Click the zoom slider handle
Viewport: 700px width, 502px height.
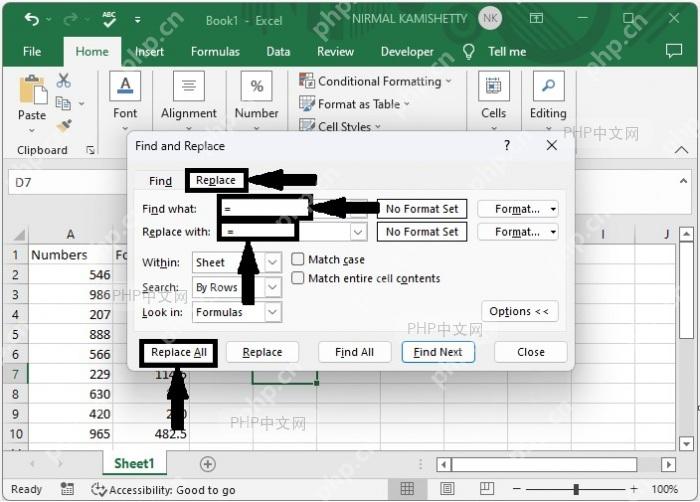(x=576, y=489)
